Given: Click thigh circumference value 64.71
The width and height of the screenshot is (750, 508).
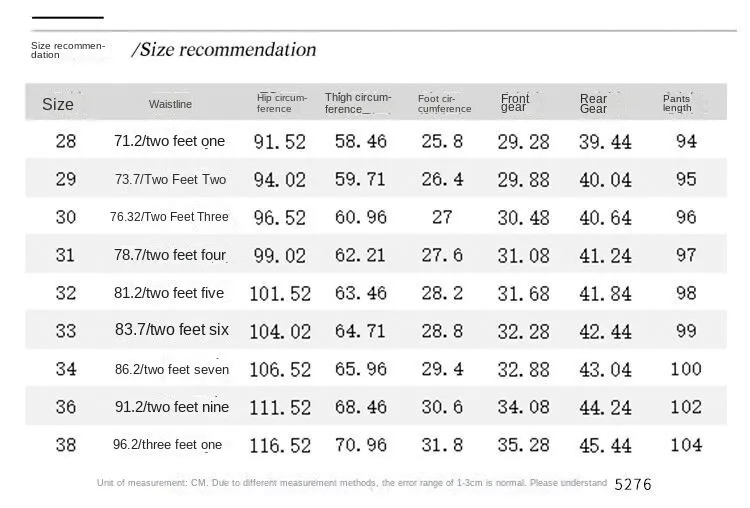Looking at the screenshot, I should tap(361, 331).
